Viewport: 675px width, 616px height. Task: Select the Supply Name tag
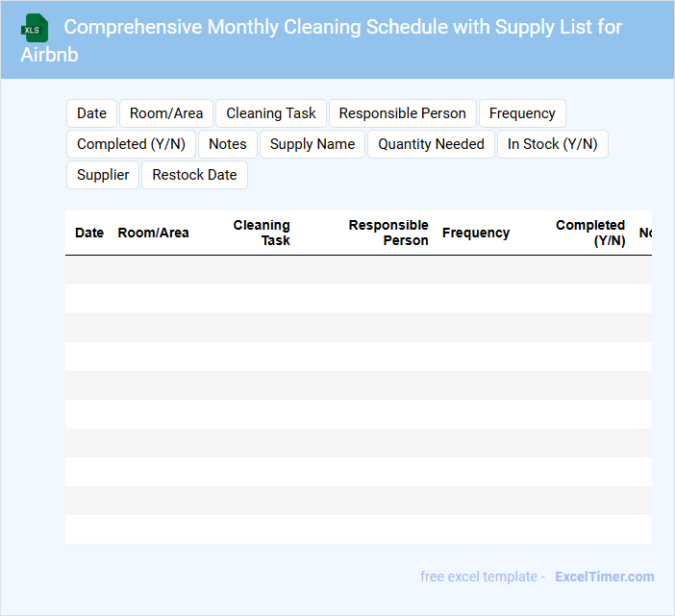[x=312, y=144]
